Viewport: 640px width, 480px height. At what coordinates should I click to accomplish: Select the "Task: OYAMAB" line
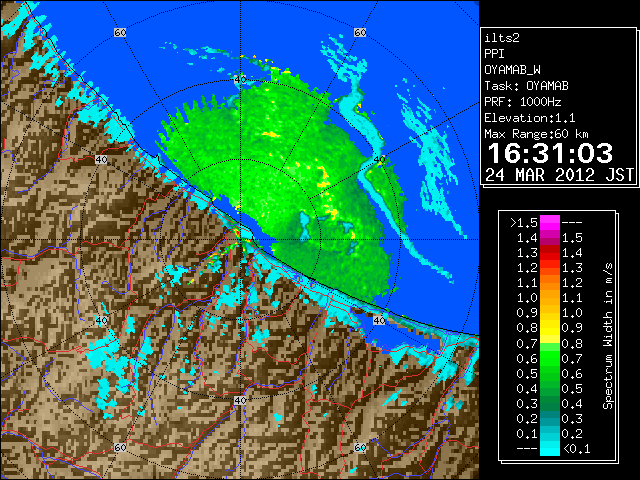pyautogui.click(x=526, y=86)
